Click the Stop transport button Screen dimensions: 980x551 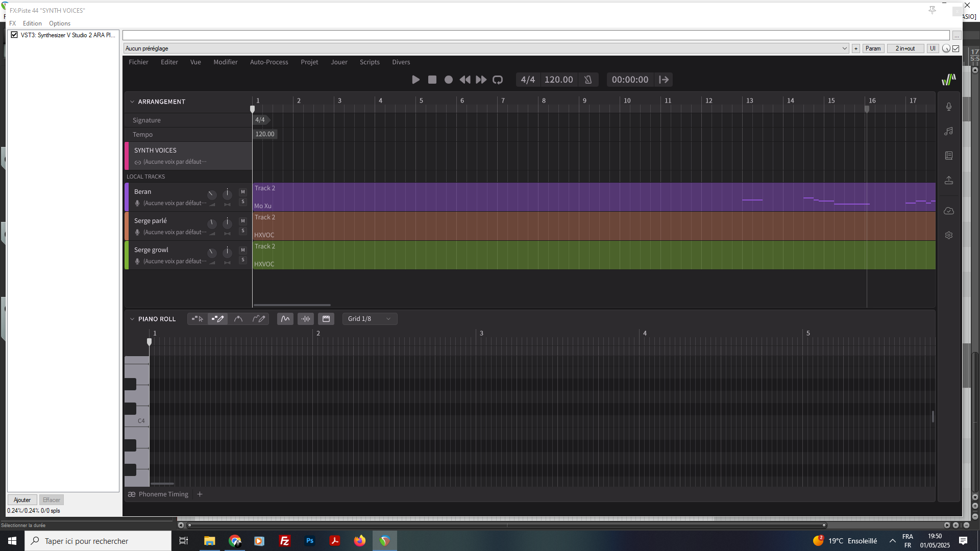coord(432,80)
